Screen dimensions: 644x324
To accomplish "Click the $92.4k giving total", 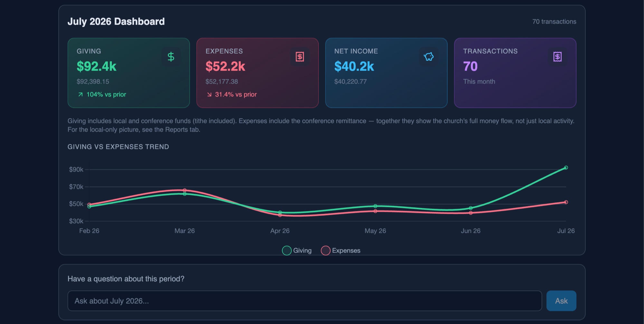I will tap(97, 66).
